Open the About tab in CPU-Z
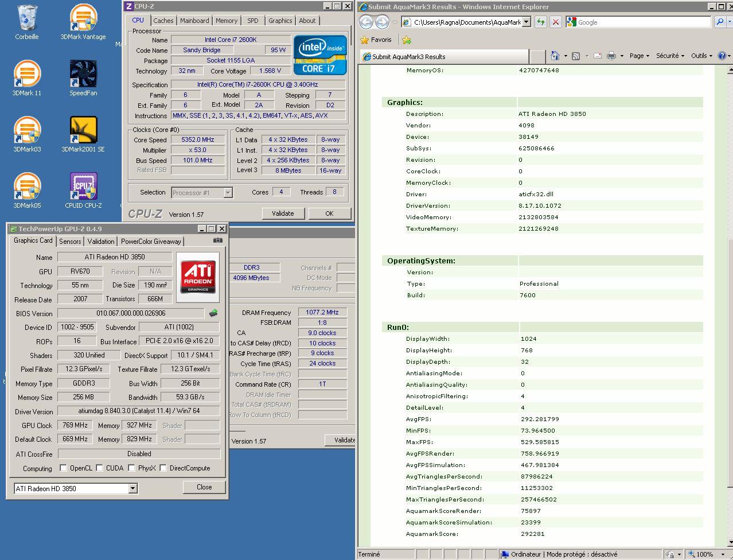This screenshot has width=733, height=560. click(307, 20)
